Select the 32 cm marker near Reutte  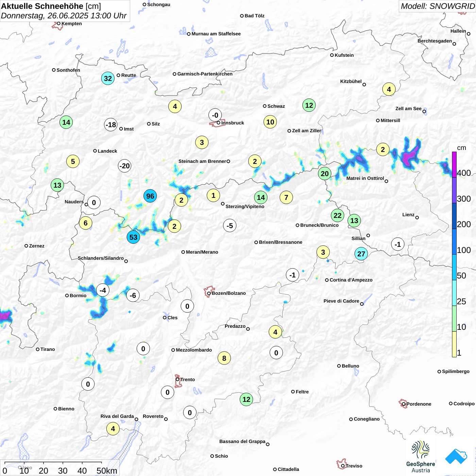click(x=108, y=79)
